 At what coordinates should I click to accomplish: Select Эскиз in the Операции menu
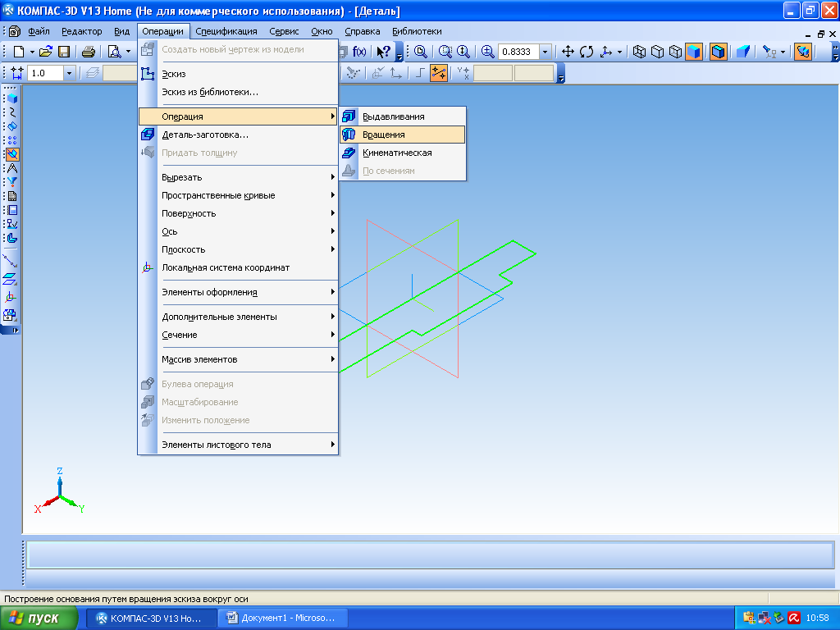click(238, 74)
